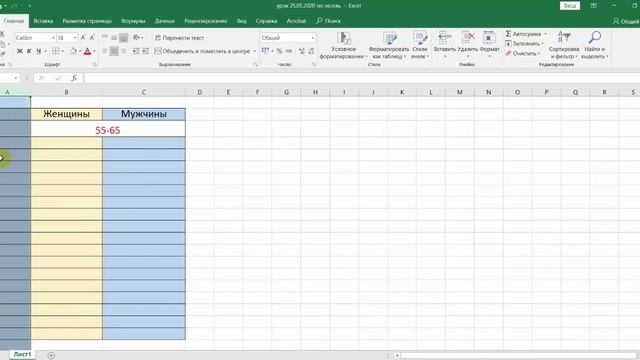Select the Лист1 sheet tab
The width and height of the screenshot is (640, 360).
coord(22,354)
